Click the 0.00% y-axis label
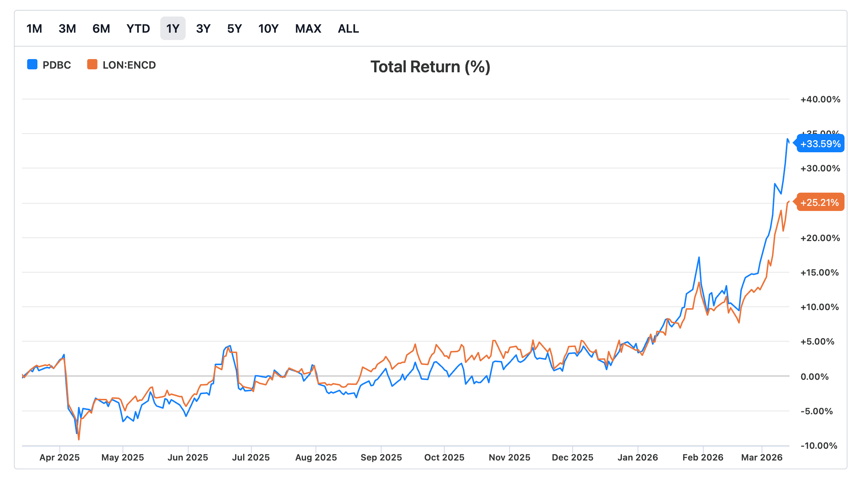This screenshot has height=477, width=868. [x=814, y=377]
